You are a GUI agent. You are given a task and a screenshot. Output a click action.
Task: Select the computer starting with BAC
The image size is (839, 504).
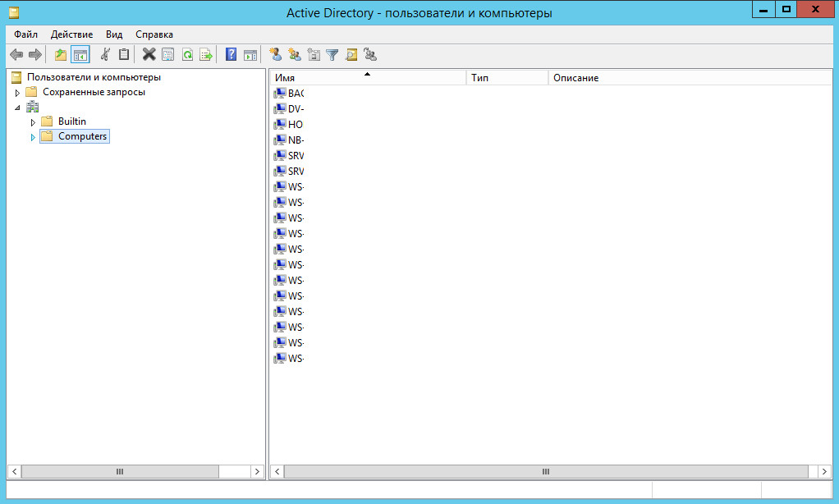click(x=289, y=93)
